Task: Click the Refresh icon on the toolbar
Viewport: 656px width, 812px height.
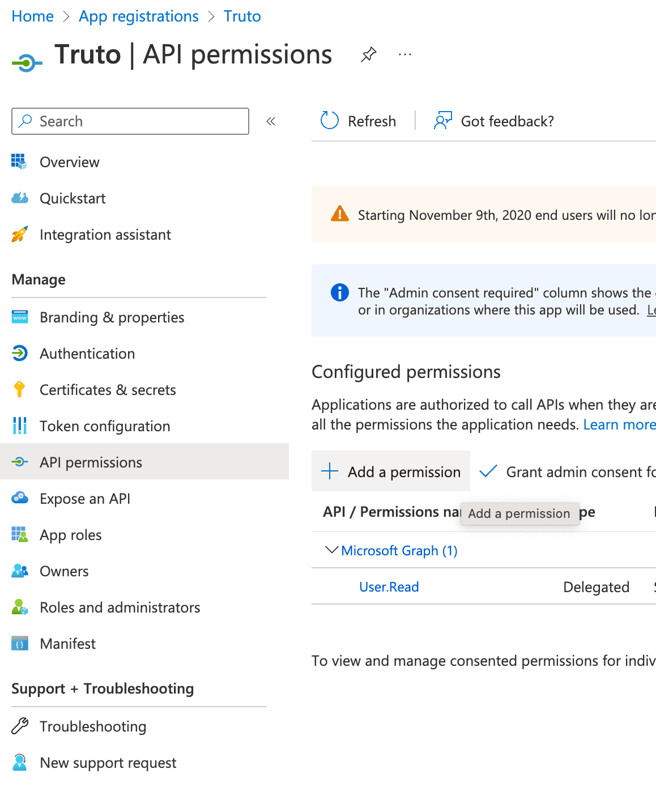Action: pyautogui.click(x=329, y=120)
